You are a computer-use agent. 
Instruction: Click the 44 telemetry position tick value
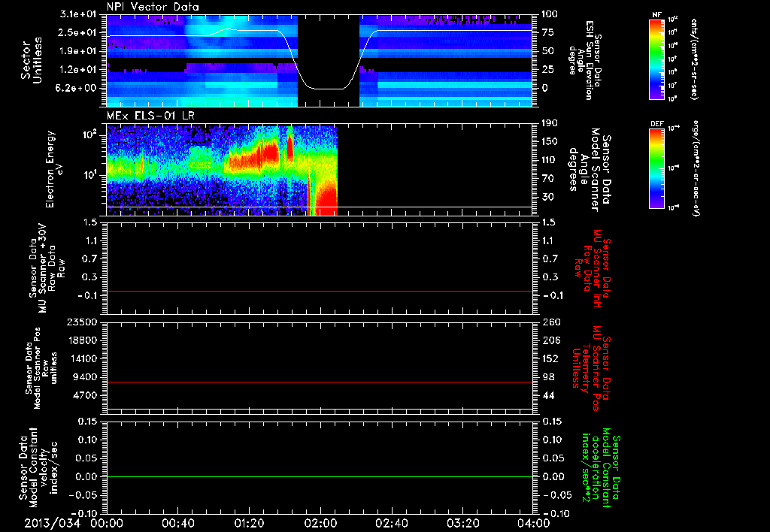(549, 395)
